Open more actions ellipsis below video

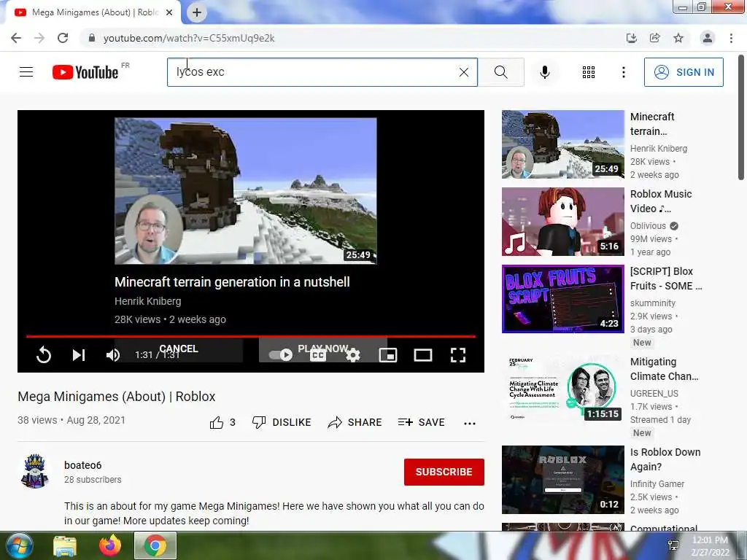point(470,424)
